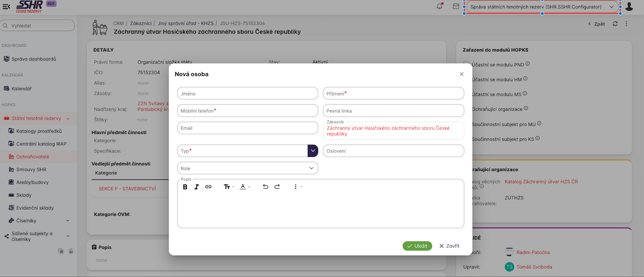Open the Role dropdown
The height and width of the screenshot is (277, 644).
point(247,168)
